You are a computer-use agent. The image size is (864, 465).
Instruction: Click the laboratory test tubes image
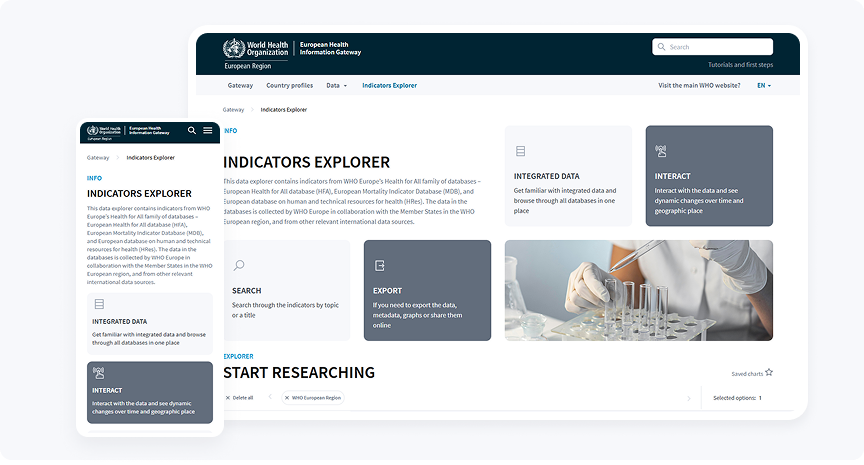638,290
